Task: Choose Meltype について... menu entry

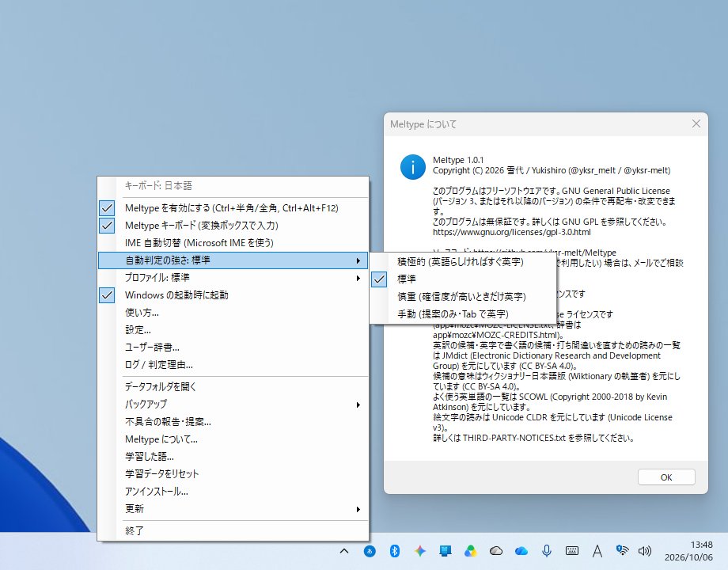Action: pos(233,439)
